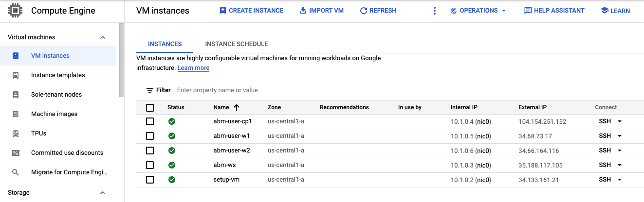Open SSH dropdown arrow for abm-user-w1
644x202 pixels.
click(x=620, y=136)
